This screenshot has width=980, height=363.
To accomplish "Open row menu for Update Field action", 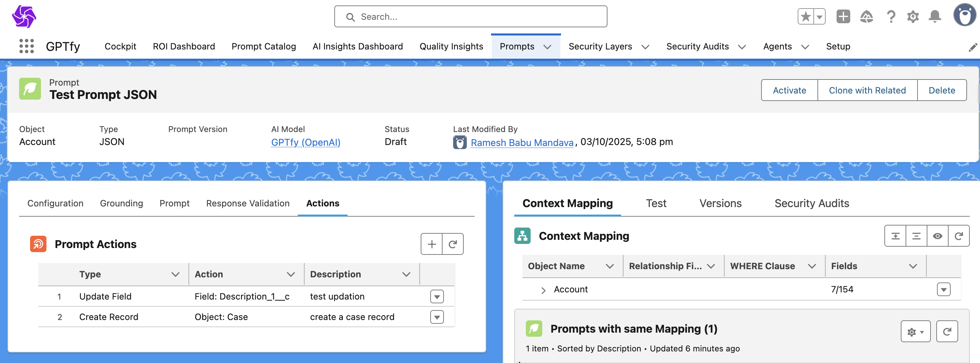I will (437, 296).
